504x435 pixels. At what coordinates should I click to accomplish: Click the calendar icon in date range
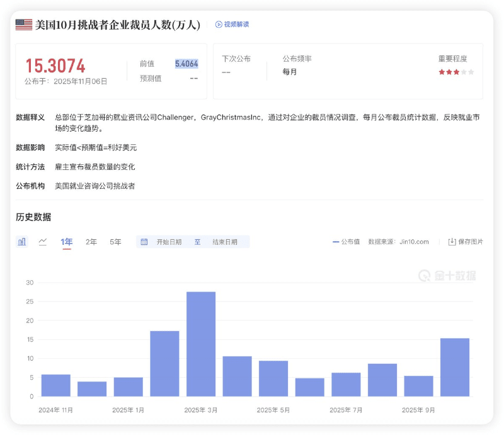[144, 242]
